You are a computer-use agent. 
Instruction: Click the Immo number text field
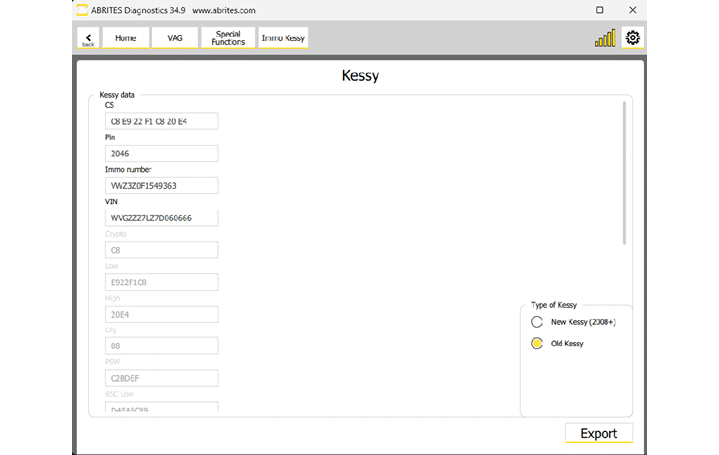[x=161, y=186]
